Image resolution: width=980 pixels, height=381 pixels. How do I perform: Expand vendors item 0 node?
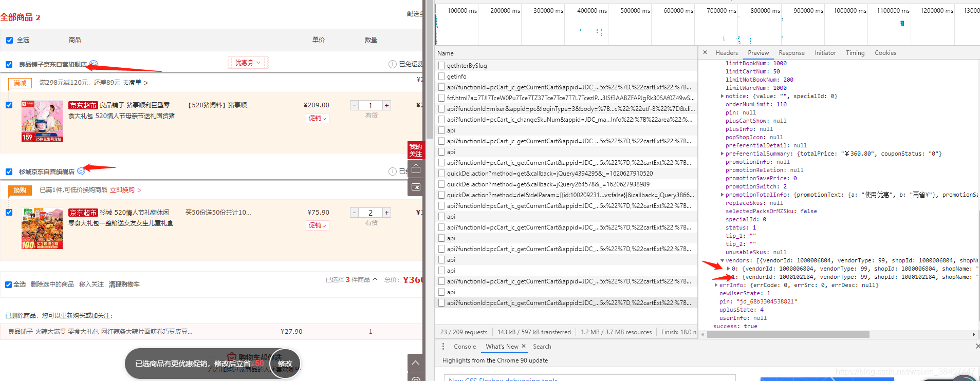tap(728, 269)
